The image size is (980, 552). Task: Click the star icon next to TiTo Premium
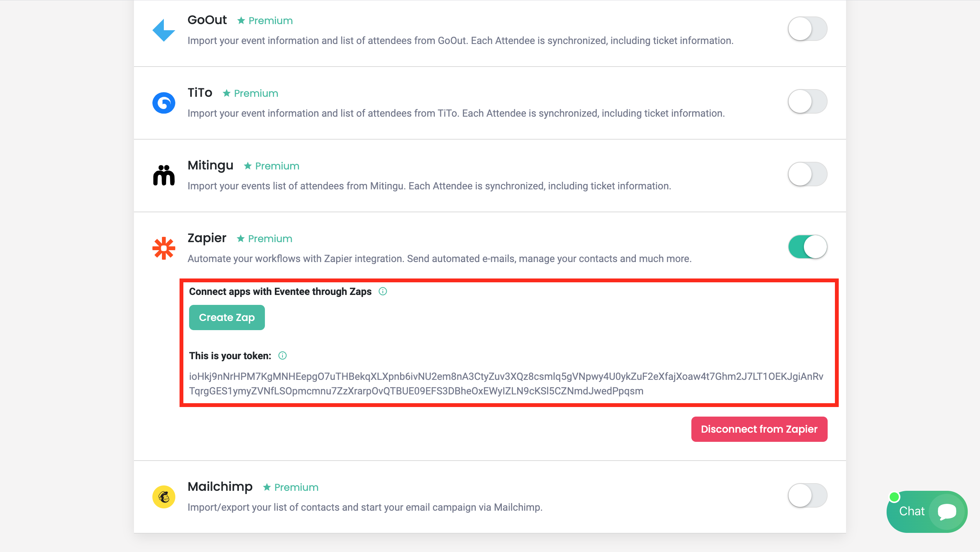(227, 93)
